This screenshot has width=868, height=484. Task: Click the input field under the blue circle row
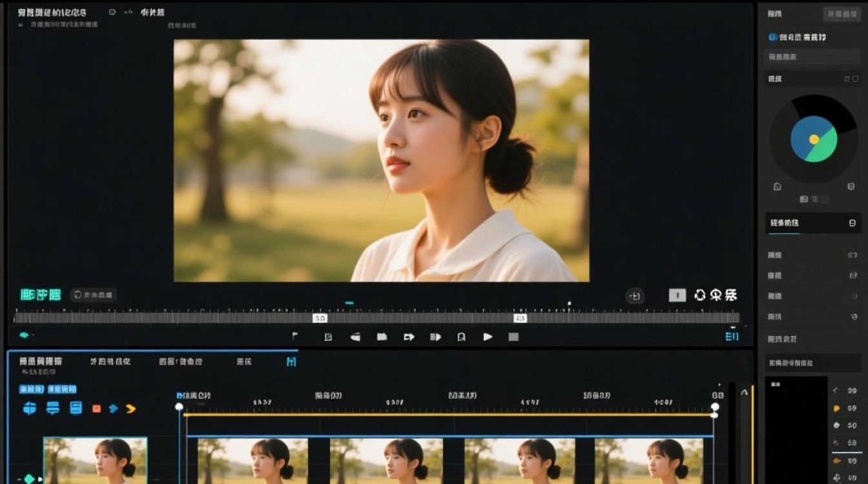point(812,57)
